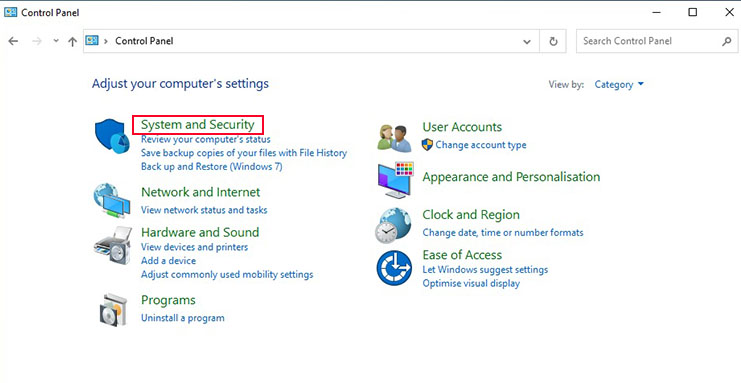Expand the address bar history dropdown
The width and height of the screenshot is (741, 383).
[x=527, y=42]
